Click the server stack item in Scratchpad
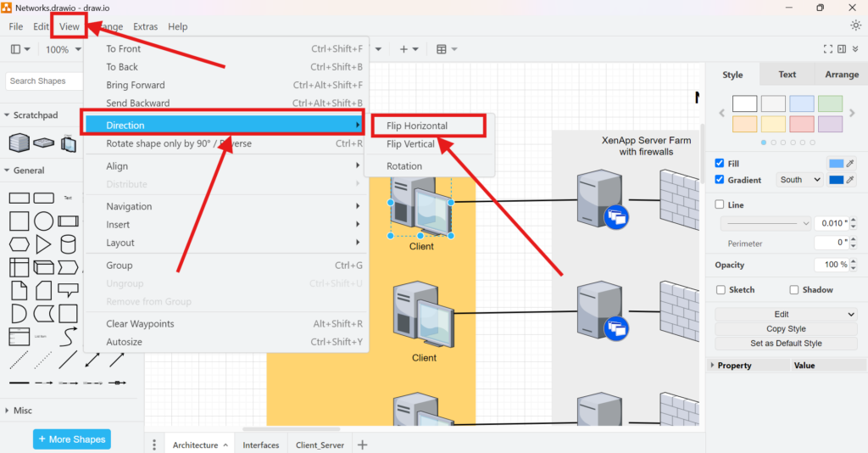868x453 pixels. [x=19, y=143]
